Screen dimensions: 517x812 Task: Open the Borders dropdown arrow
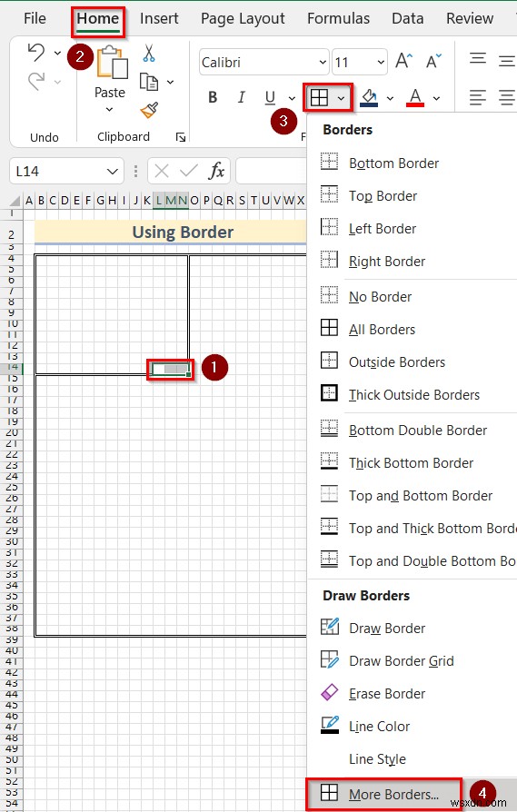(x=341, y=98)
